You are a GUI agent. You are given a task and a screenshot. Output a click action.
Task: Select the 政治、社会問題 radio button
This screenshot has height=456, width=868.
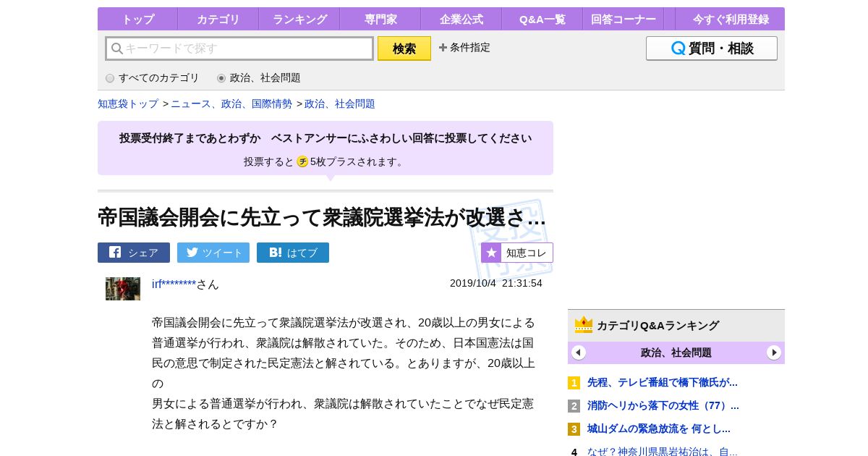[x=221, y=78]
